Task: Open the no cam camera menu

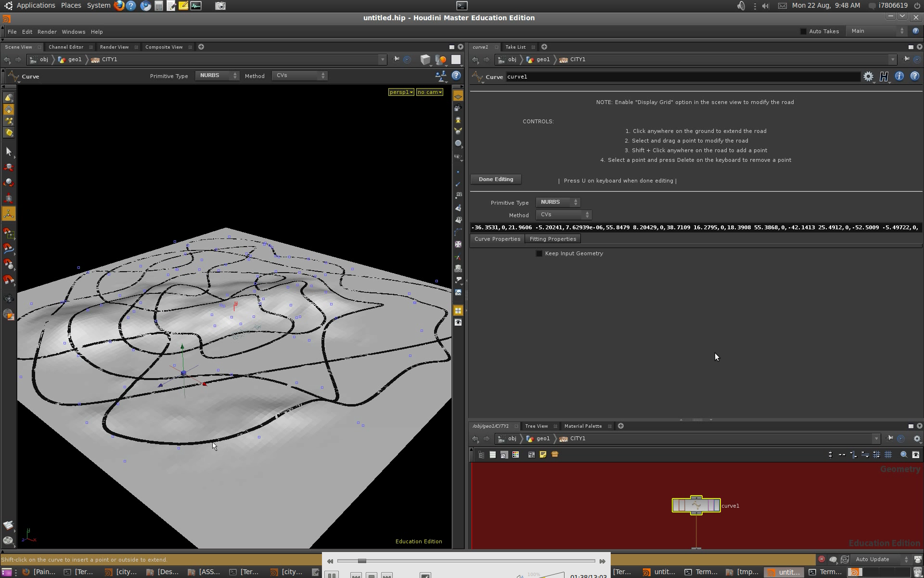Action: pos(430,92)
